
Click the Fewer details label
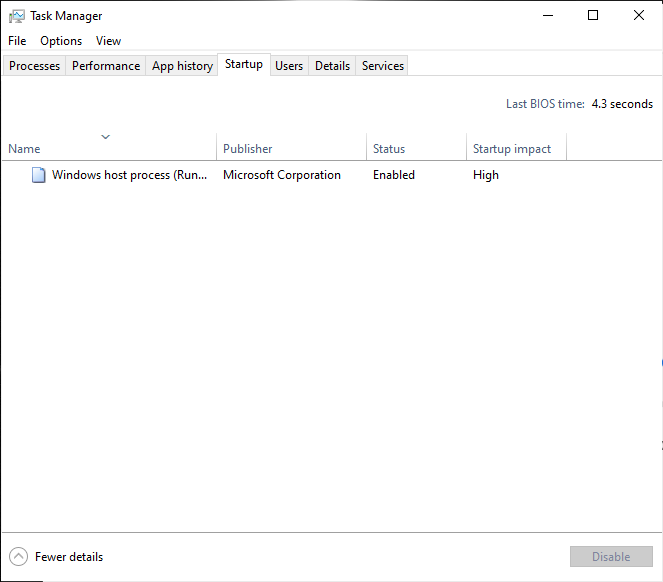[x=69, y=557]
